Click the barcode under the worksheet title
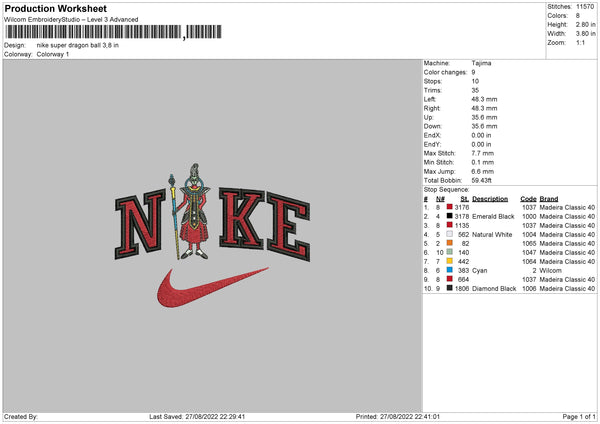600x424 pixels. click(113, 32)
